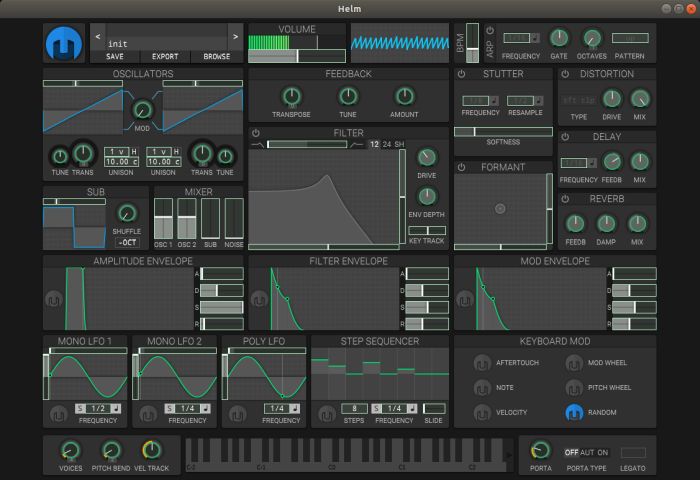Open the Distortion TYPE selector
Viewport: 700px width, 480px height.
(579, 100)
